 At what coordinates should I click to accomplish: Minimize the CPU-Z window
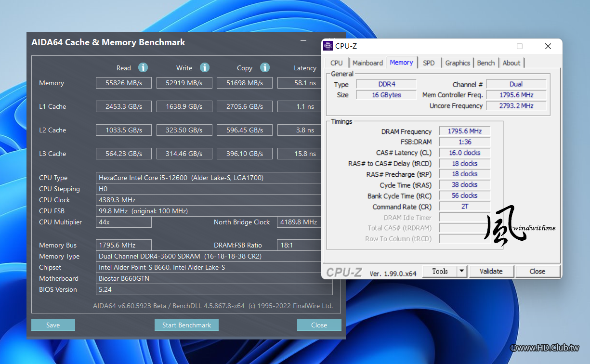tap(491, 46)
